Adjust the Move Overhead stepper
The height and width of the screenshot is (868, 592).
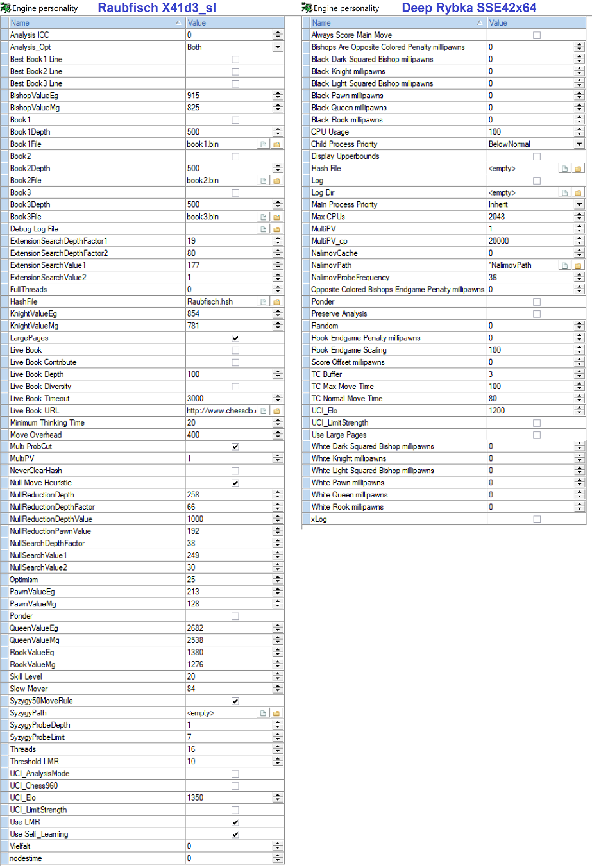point(278,435)
